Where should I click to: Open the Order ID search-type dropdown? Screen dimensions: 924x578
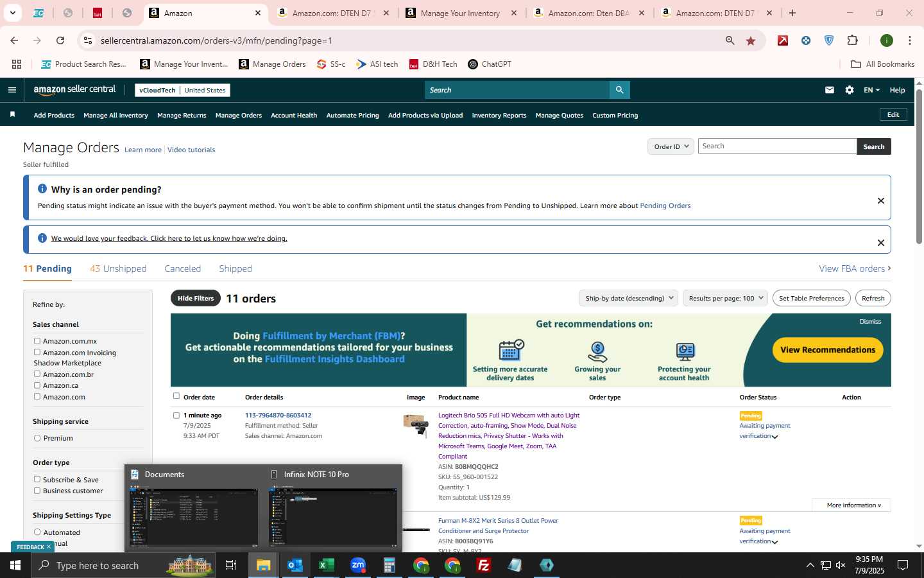point(671,146)
